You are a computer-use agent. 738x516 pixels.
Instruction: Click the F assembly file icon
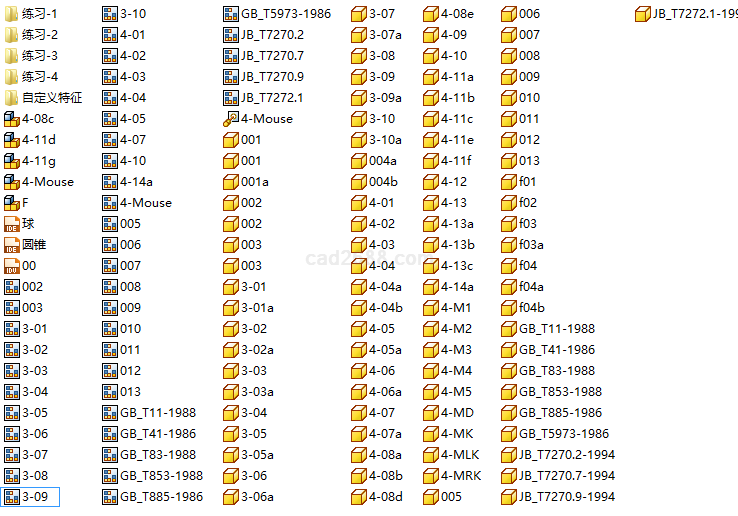click(12, 203)
